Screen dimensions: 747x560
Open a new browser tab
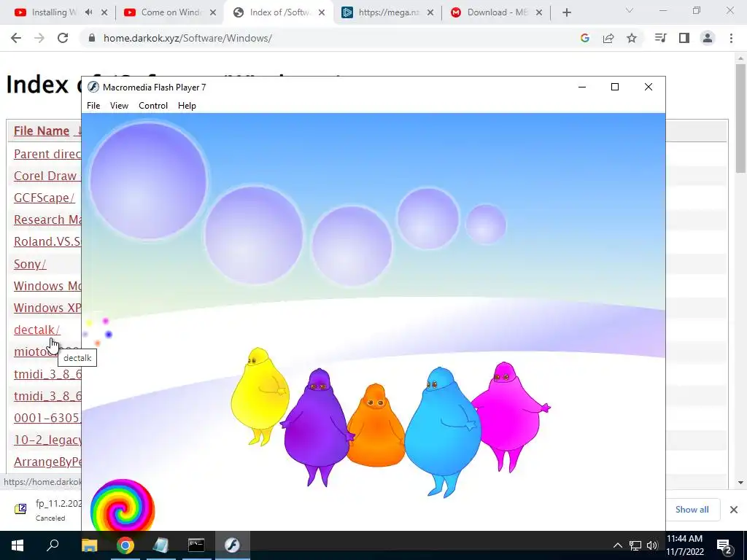[x=566, y=13]
